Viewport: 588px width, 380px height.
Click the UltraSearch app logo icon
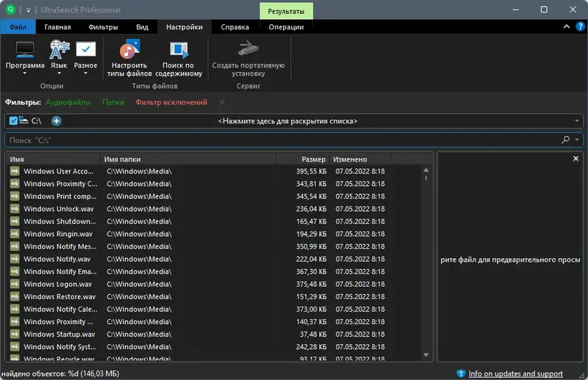[x=10, y=10]
